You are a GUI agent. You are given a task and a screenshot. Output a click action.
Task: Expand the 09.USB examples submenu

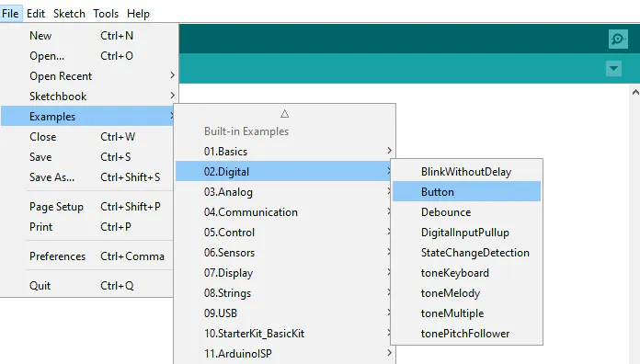(x=283, y=313)
